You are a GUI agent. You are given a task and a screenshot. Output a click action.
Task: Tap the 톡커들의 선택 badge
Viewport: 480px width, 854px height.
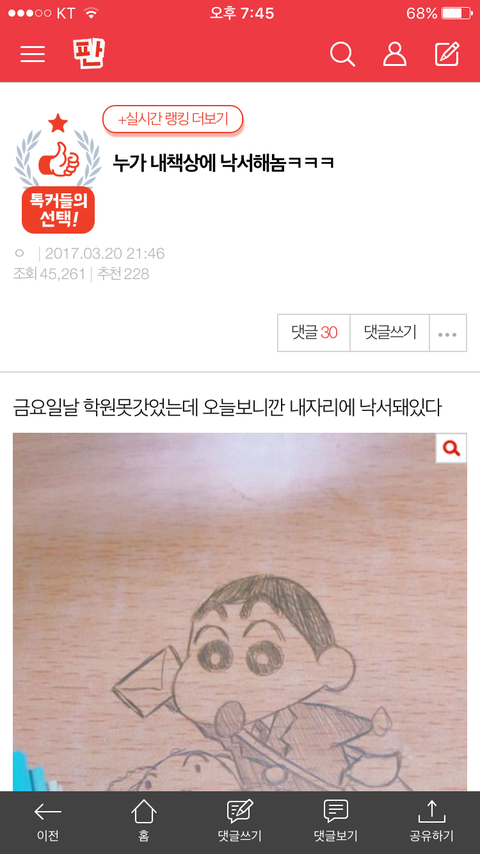pyautogui.click(x=58, y=173)
